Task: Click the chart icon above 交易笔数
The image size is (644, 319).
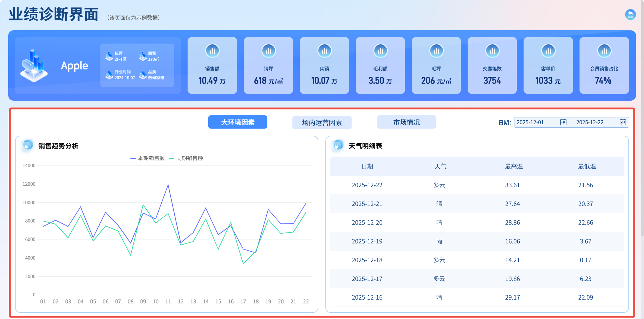Action: pos(492,51)
